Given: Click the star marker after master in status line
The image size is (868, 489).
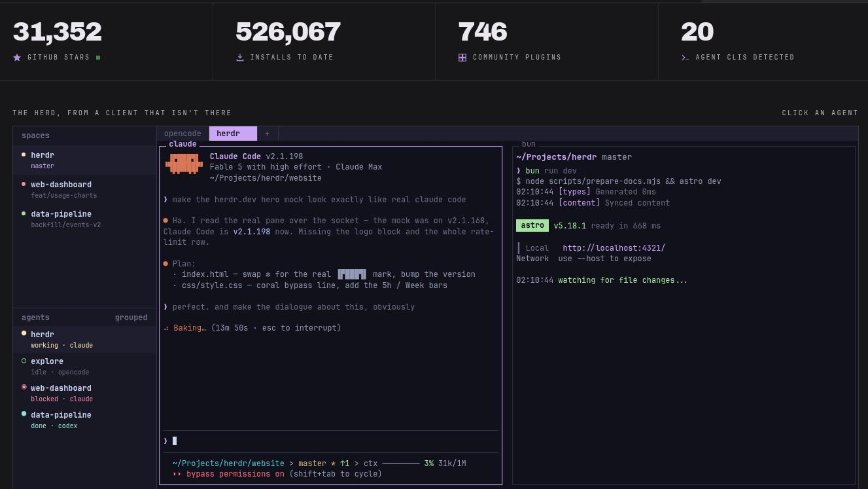Looking at the screenshot, I should point(333,463).
